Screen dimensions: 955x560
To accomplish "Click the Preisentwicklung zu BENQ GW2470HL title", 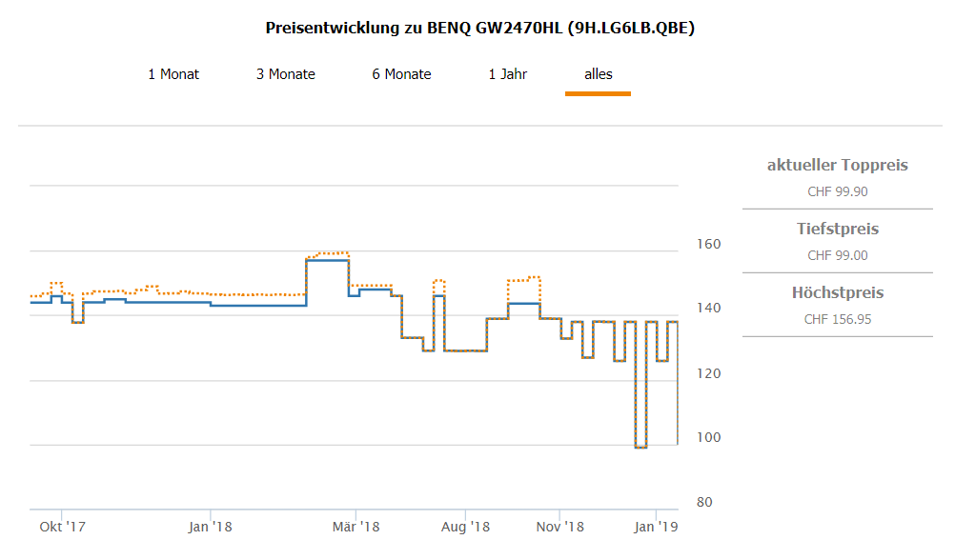I will [479, 28].
